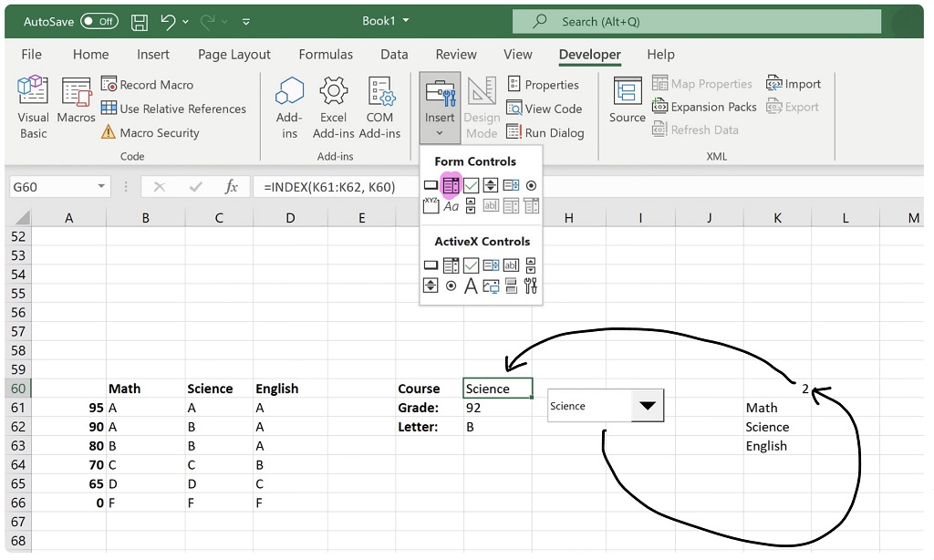Click the Record Macro button
Image resolution: width=934 pixels, height=560 pixels.
[147, 85]
